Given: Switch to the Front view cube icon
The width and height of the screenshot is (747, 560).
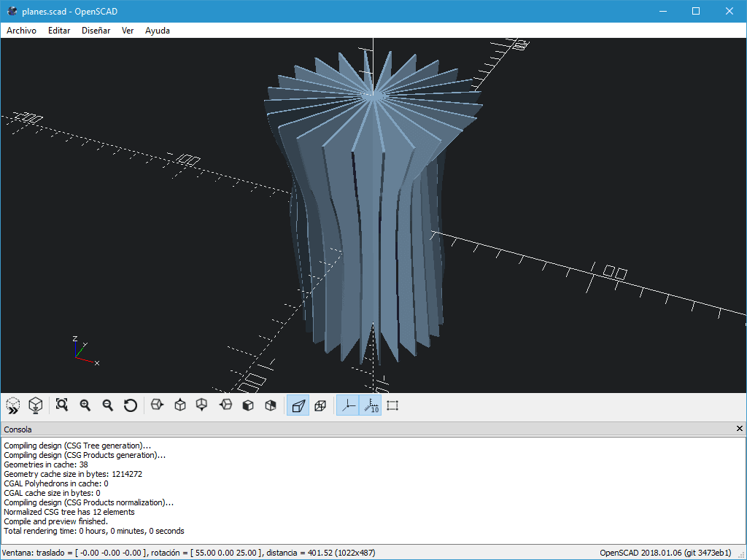Looking at the screenshot, I should (248, 405).
